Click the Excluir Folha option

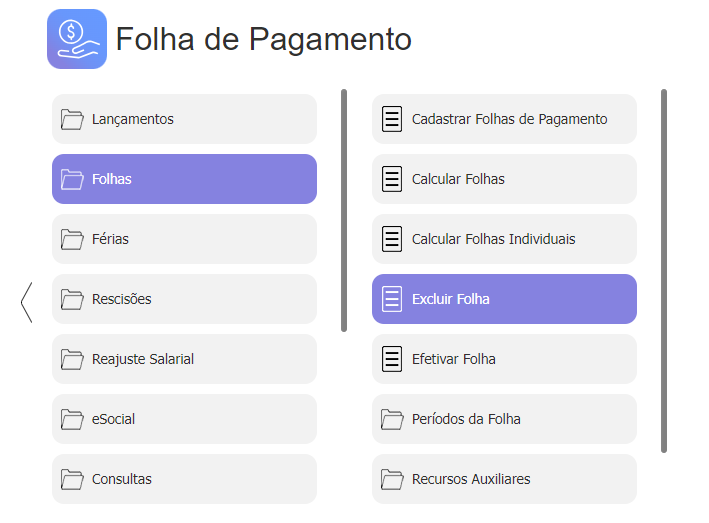pos(504,299)
